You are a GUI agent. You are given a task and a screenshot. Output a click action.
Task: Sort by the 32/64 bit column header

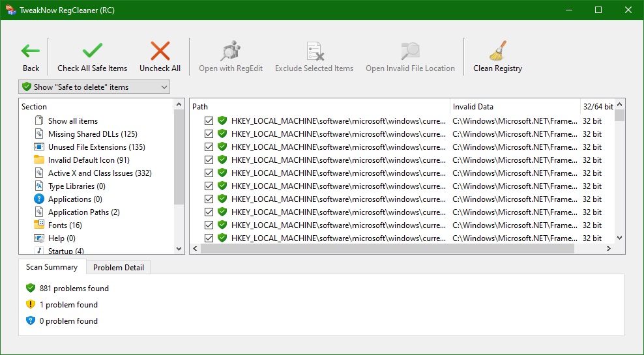tap(598, 107)
